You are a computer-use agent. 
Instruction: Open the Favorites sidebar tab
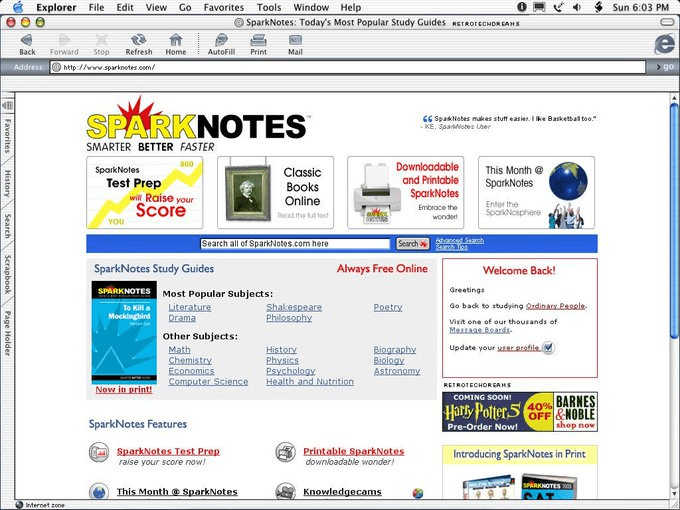pos(8,137)
